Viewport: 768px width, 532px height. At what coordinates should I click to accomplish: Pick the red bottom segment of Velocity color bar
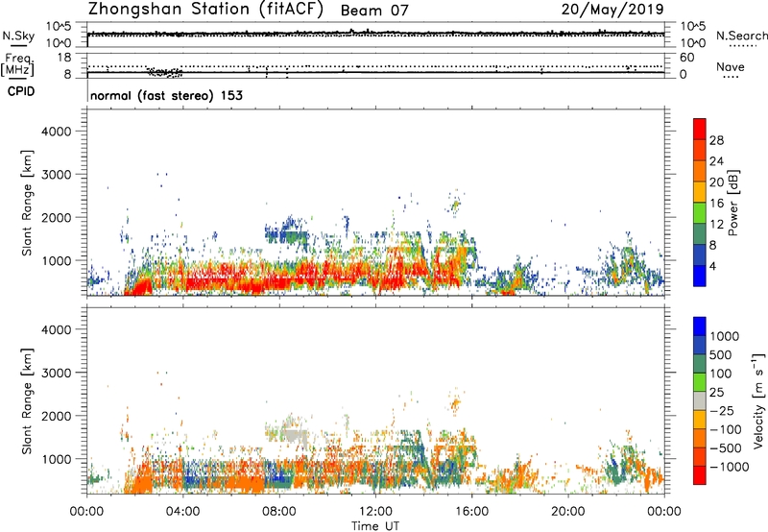coord(700,475)
